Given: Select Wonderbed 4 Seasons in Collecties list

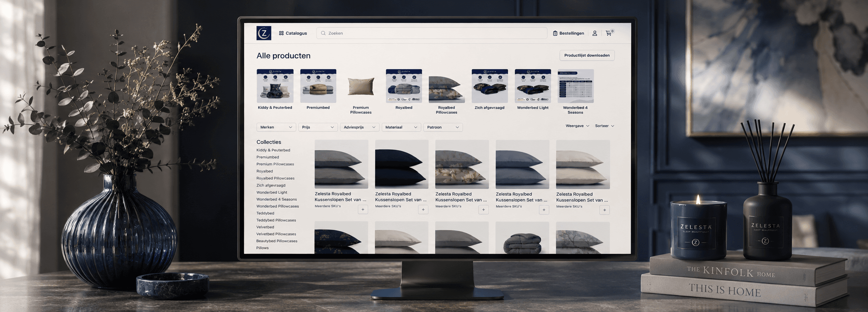Looking at the screenshot, I should click(x=276, y=200).
